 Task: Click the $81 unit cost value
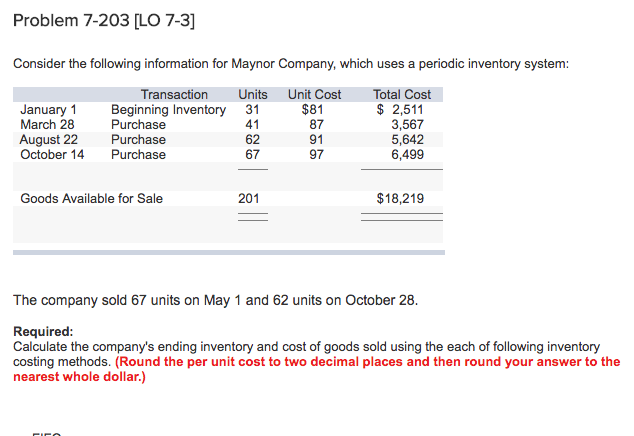[313, 110]
